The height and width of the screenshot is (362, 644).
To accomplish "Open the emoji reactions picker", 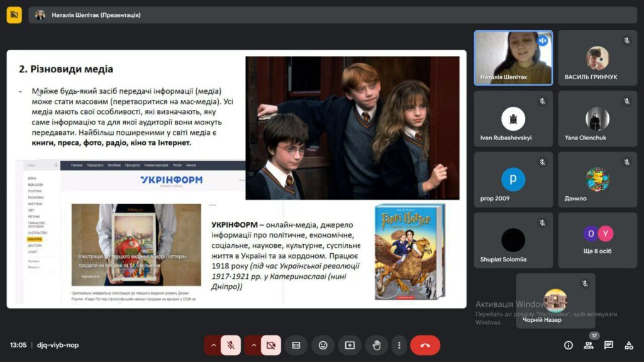I will click(x=323, y=345).
